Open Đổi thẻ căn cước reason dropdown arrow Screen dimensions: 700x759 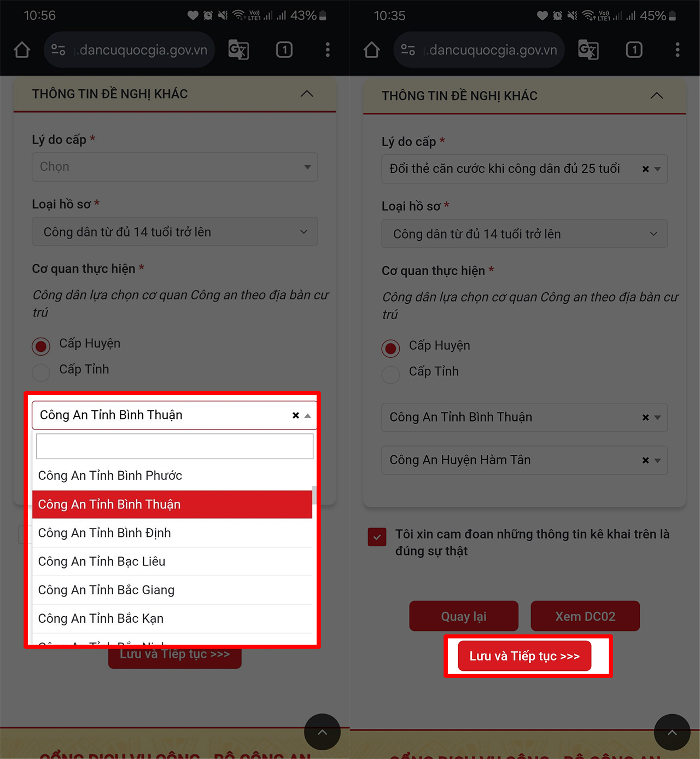point(658,169)
